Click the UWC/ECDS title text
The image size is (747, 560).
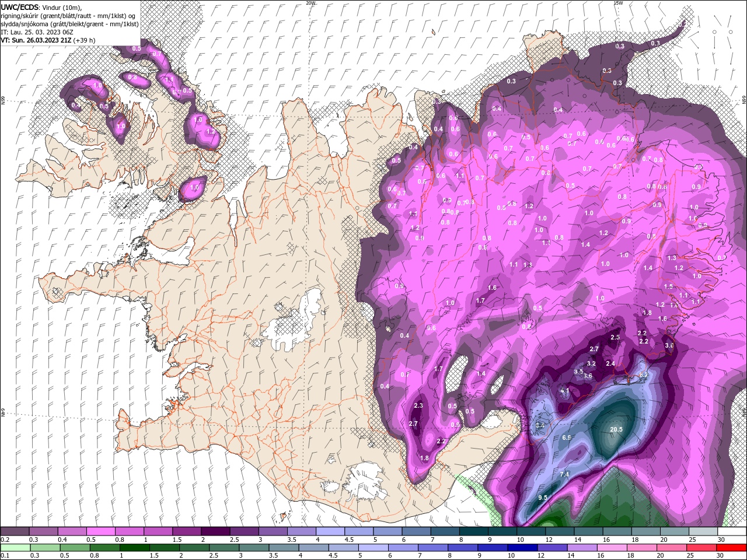[x=20, y=7]
